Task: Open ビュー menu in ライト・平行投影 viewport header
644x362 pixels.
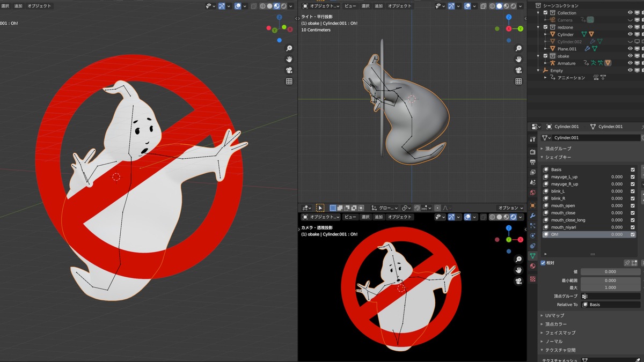Action: (350, 6)
